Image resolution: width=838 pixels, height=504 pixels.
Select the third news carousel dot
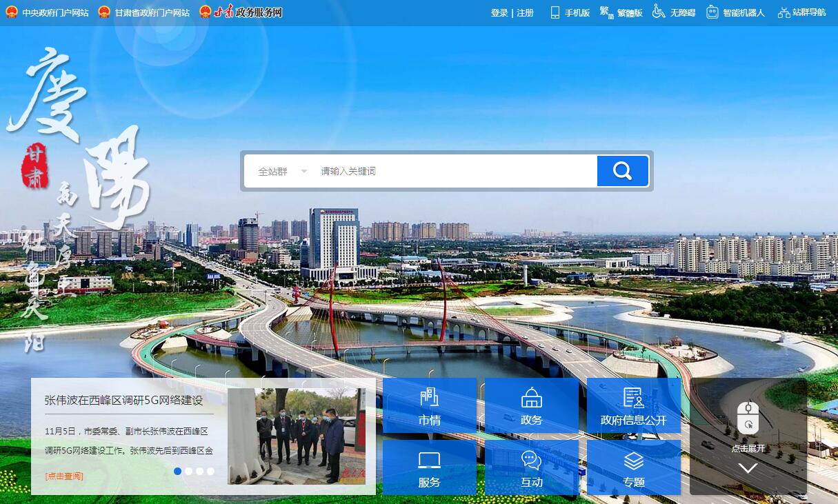(x=200, y=472)
